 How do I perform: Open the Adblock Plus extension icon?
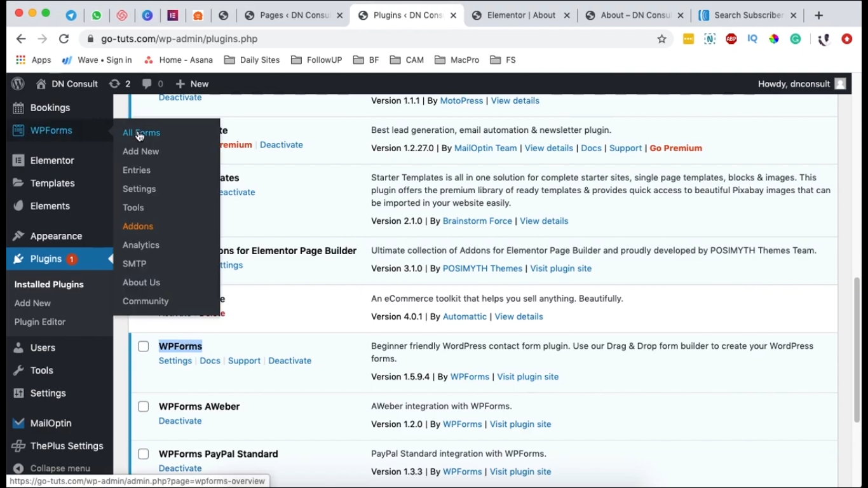click(x=731, y=39)
